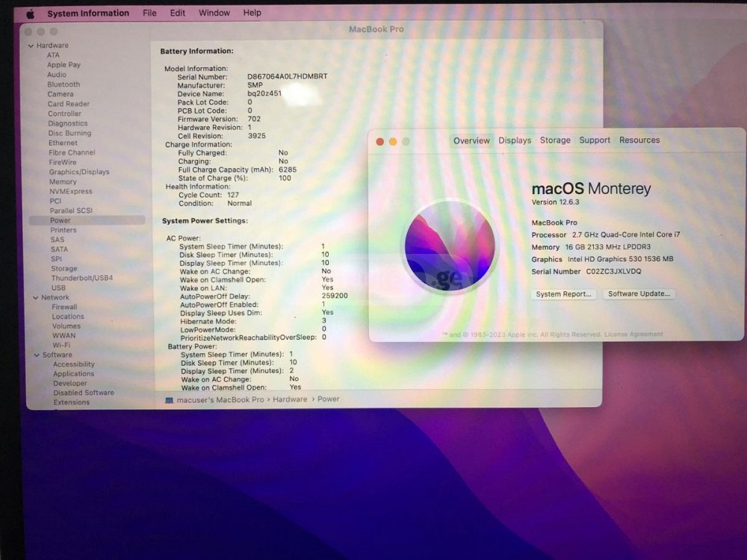Click the Software Update button

click(639, 294)
